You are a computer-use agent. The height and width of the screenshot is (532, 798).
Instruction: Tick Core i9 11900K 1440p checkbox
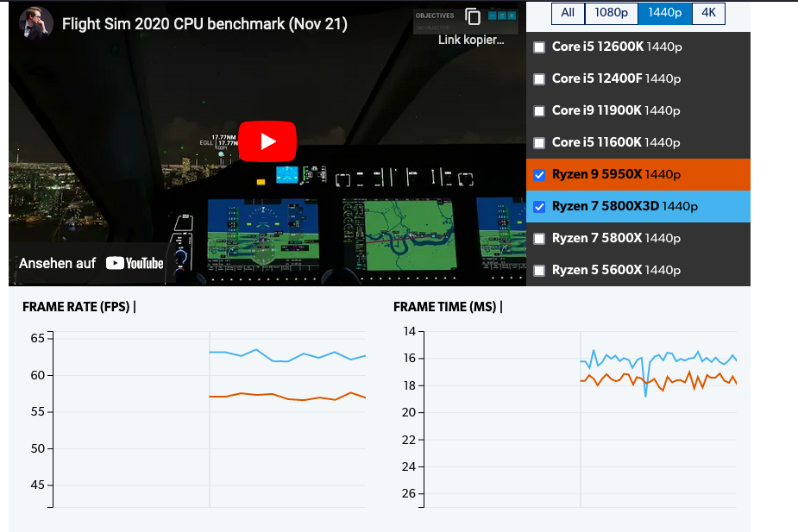click(539, 111)
